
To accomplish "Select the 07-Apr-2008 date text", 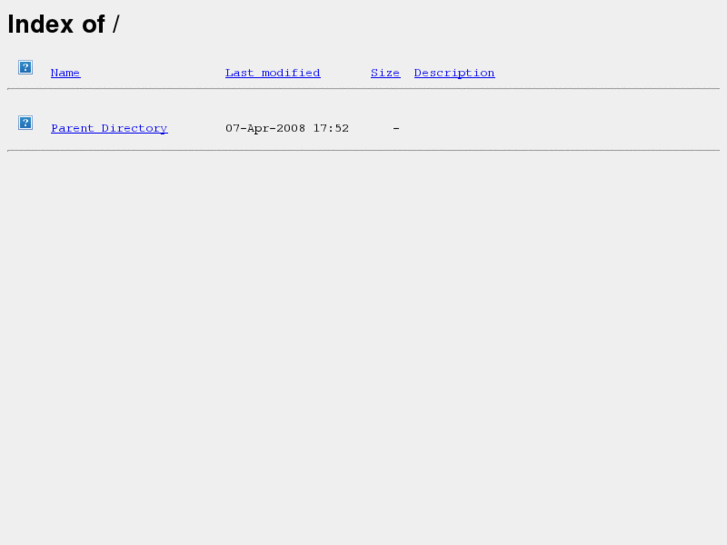I will click(265, 128).
